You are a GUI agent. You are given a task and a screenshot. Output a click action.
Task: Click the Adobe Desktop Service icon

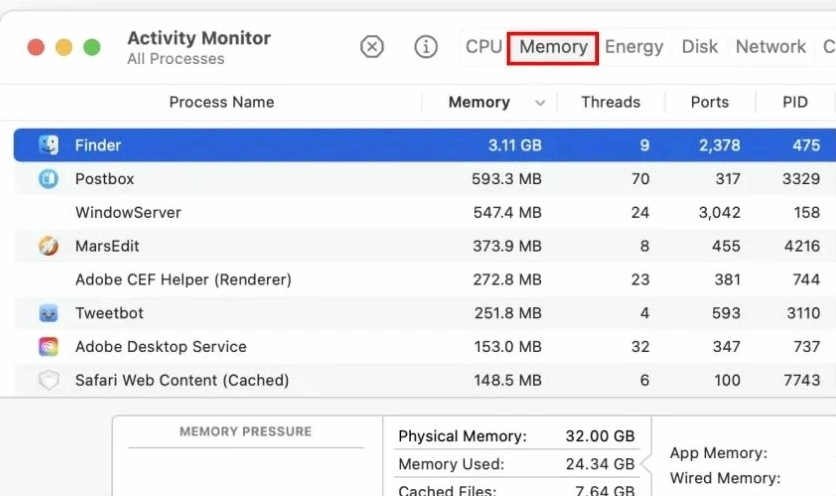tap(49, 347)
